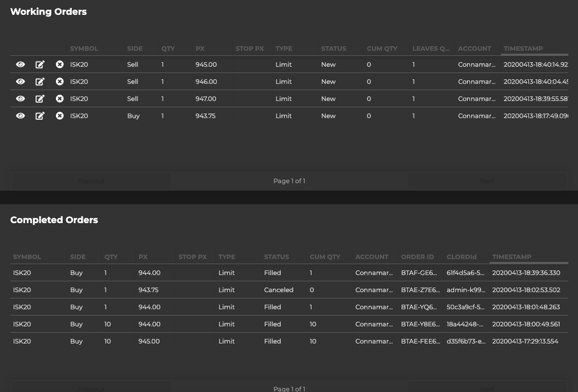Sort working orders by SIDE column

[x=135, y=49]
